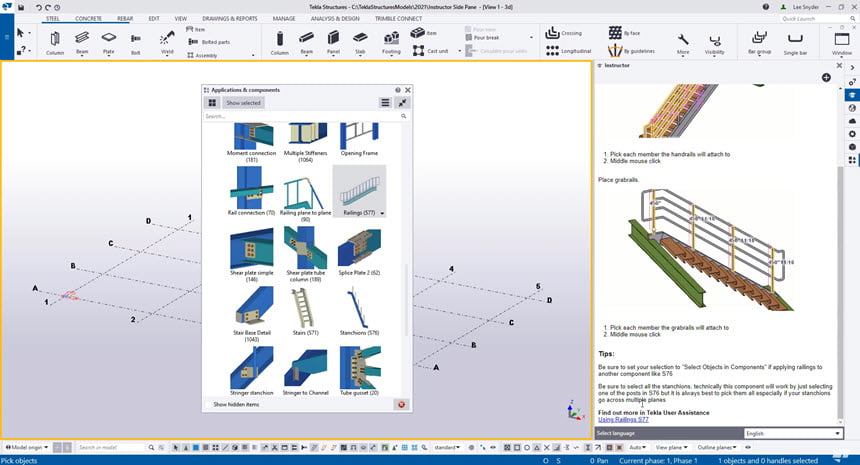Select the Stair Base Detail (1043) thumbnail

pyautogui.click(x=252, y=315)
